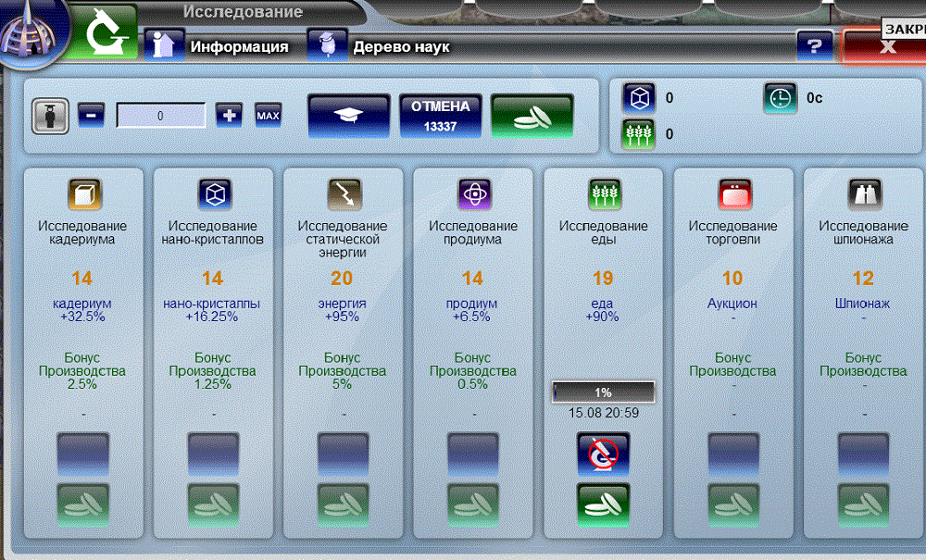Screen dimensions: 926x560
Task: Click the scientist amount input field
Action: point(160,116)
